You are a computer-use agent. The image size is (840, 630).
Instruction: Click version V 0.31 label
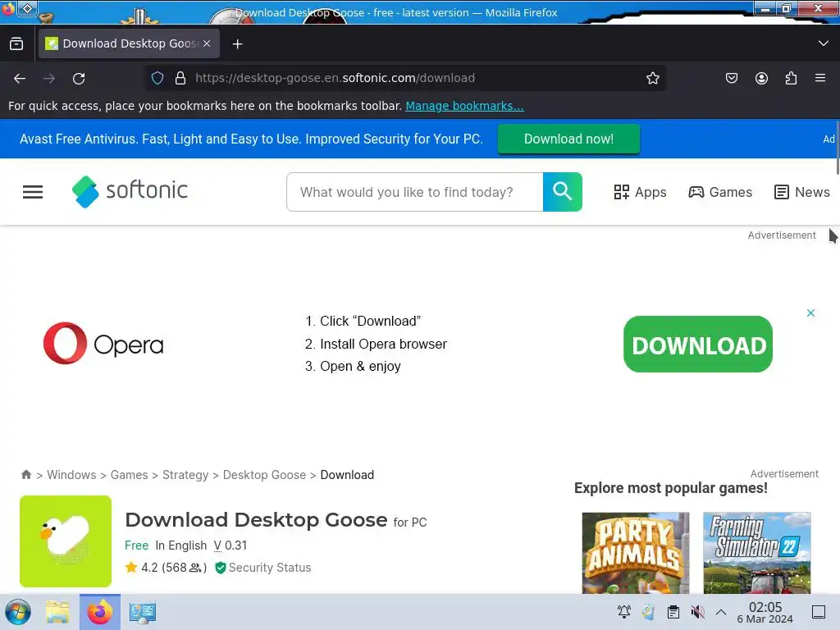pyautogui.click(x=231, y=546)
